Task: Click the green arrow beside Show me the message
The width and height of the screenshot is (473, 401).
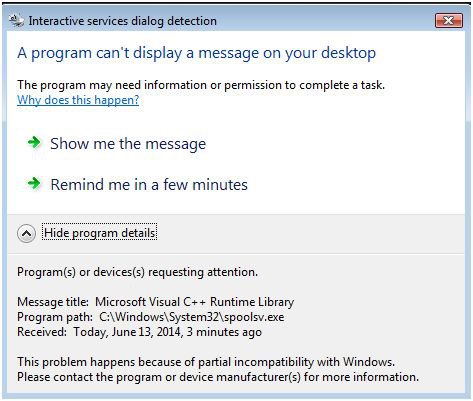Action: (34, 143)
